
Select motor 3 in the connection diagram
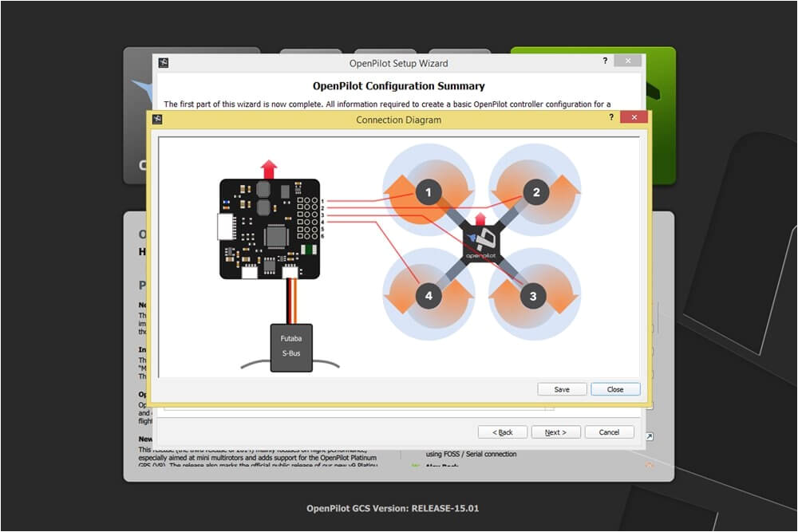532,295
